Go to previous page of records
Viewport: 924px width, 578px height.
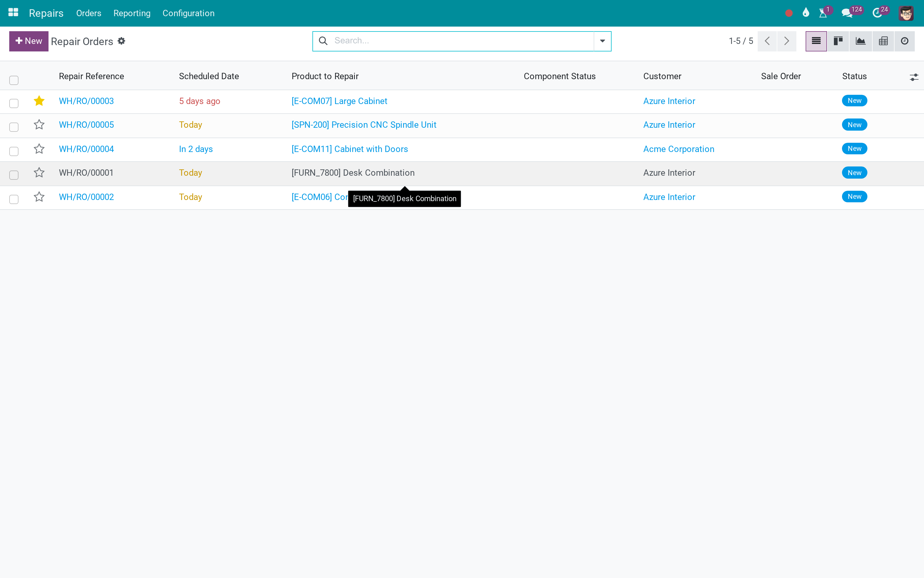click(767, 41)
